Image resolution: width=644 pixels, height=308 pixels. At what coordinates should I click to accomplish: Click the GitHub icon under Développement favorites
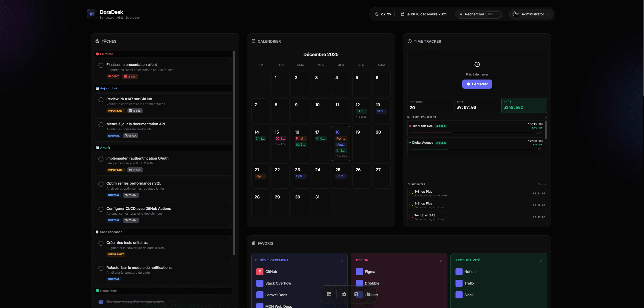(259, 271)
